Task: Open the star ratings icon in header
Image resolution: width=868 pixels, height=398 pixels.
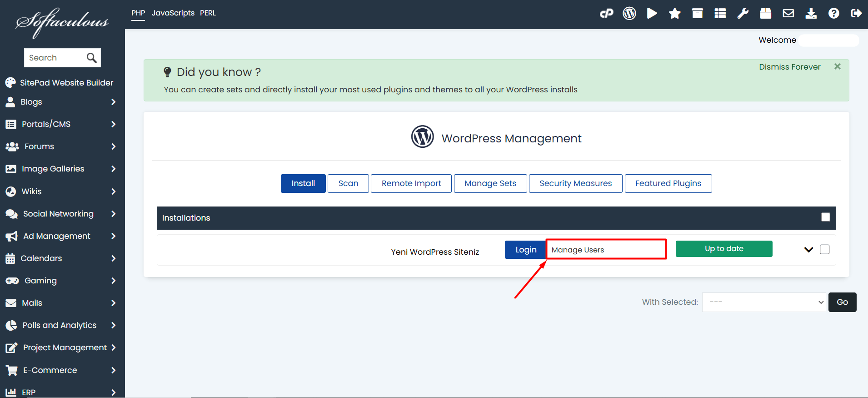Action: 674,14
